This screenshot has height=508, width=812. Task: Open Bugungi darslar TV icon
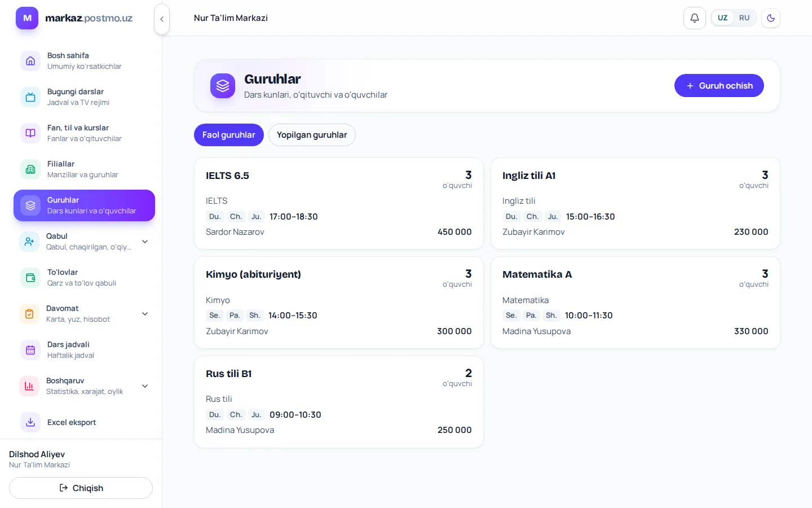coord(30,97)
